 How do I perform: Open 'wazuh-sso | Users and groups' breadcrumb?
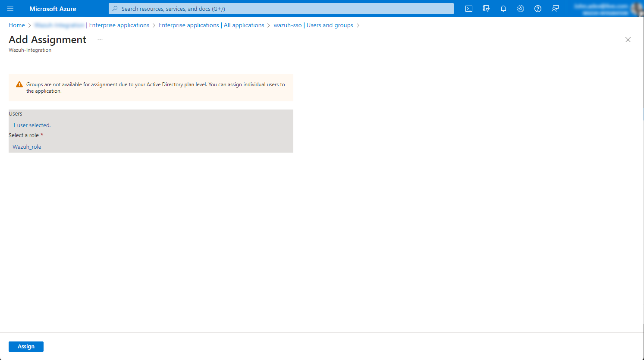pyautogui.click(x=313, y=25)
